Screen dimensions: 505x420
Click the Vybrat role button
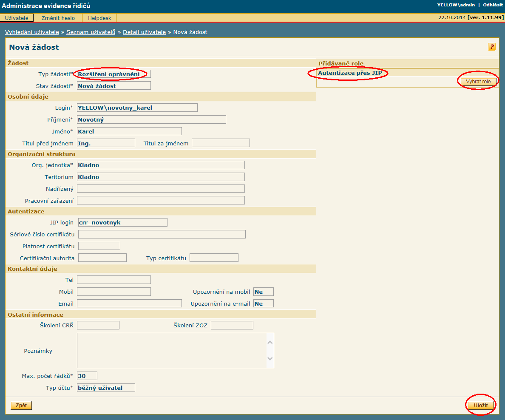478,82
